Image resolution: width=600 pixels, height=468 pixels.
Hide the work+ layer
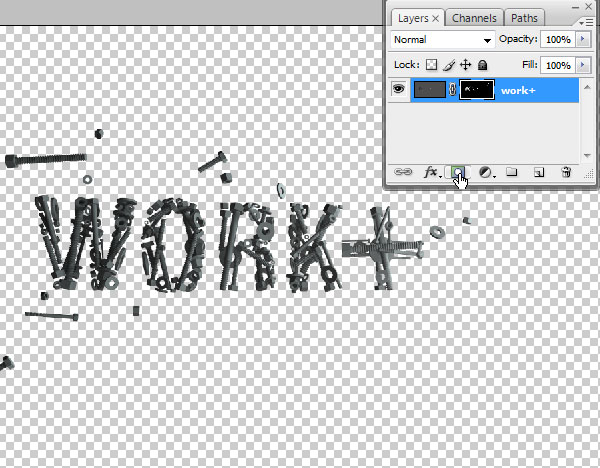pyautogui.click(x=399, y=89)
